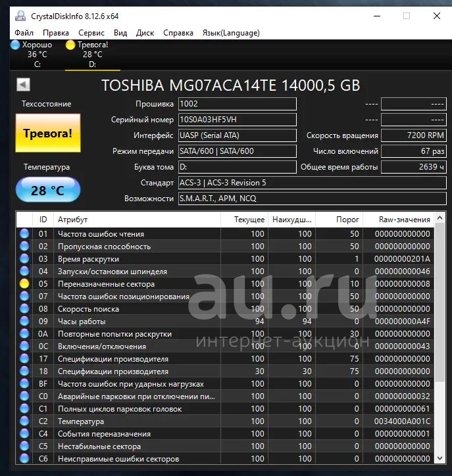Screen dimensions: 452x476
Task: Select the Нестабильные сектора row
Action: click(225, 446)
